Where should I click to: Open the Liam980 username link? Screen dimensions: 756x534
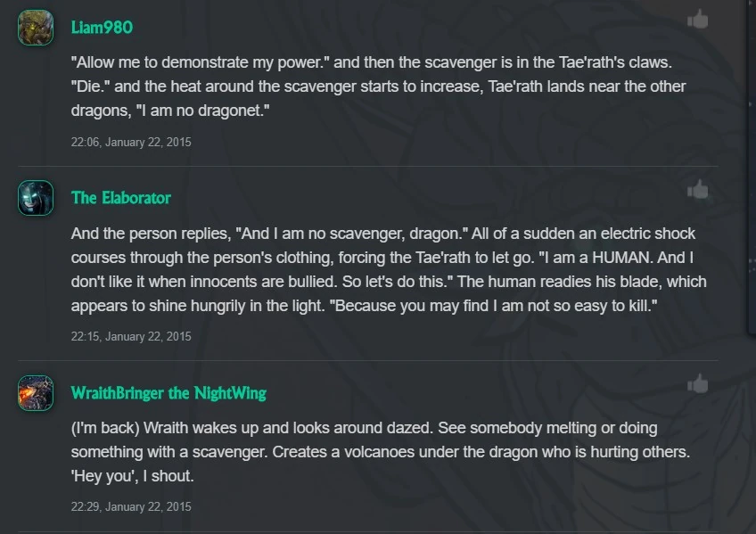coord(102,28)
